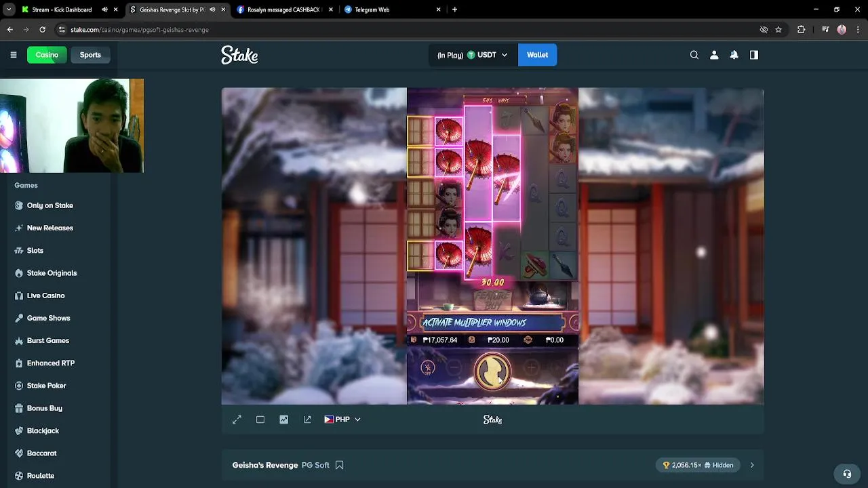This screenshot has width=868, height=488.
Task: Mute the Kick Dashboard tab audio
Action: pyautogui.click(x=104, y=9)
